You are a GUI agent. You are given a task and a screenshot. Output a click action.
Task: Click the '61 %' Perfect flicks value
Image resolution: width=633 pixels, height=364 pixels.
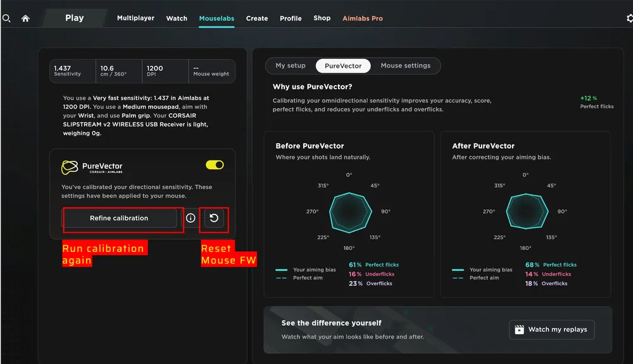[355, 265]
